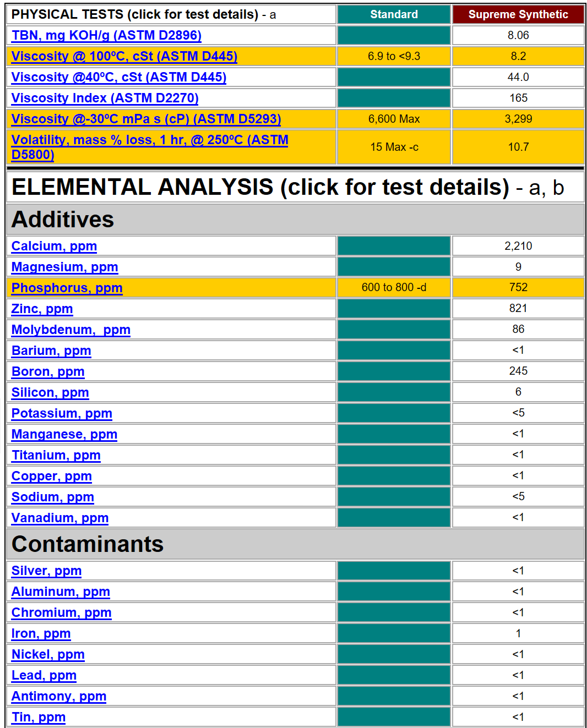Click the Zinc, ppm link
Screen dimensions: 587x728
click(x=42, y=309)
